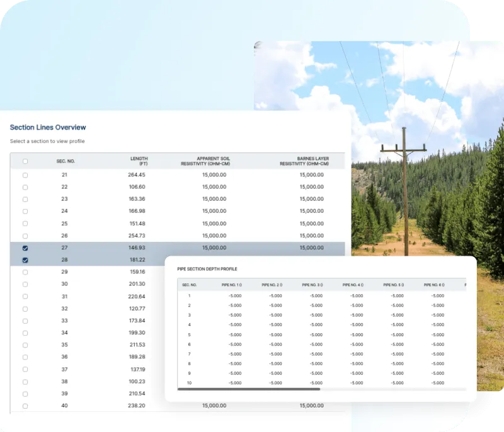The height and width of the screenshot is (432, 504).
Task: Select section 24 via its checkbox
Action: pos(25,212)
